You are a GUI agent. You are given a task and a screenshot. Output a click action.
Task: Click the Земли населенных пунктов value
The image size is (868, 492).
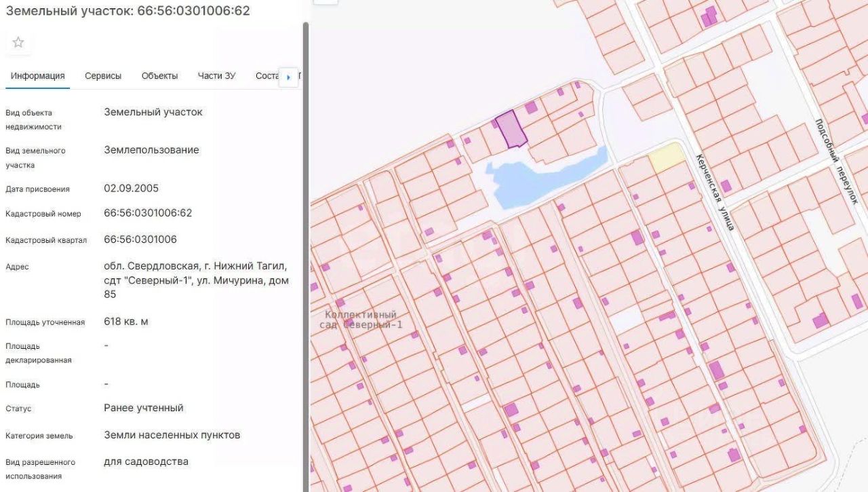point(172,435)
